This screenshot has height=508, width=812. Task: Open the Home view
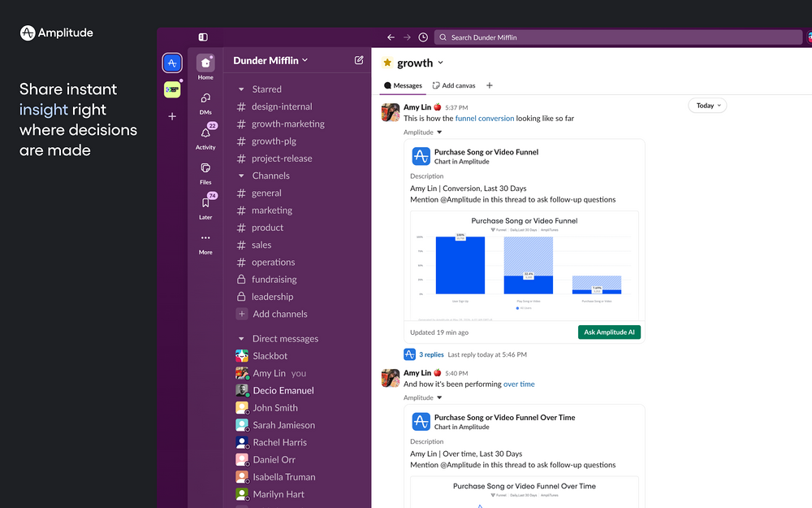(x=205, y=67)
